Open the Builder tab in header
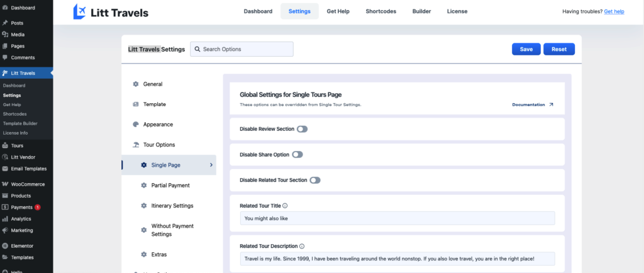This screenshot has width=644, height=273. [421, 11]
